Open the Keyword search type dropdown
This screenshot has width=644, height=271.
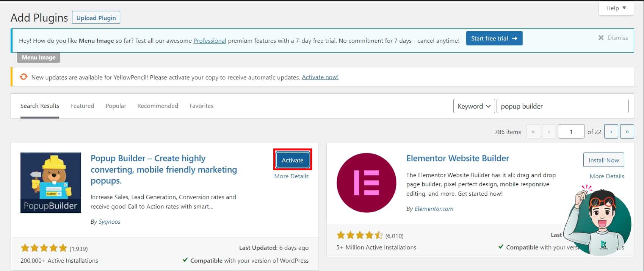click(x=474, y=106)
